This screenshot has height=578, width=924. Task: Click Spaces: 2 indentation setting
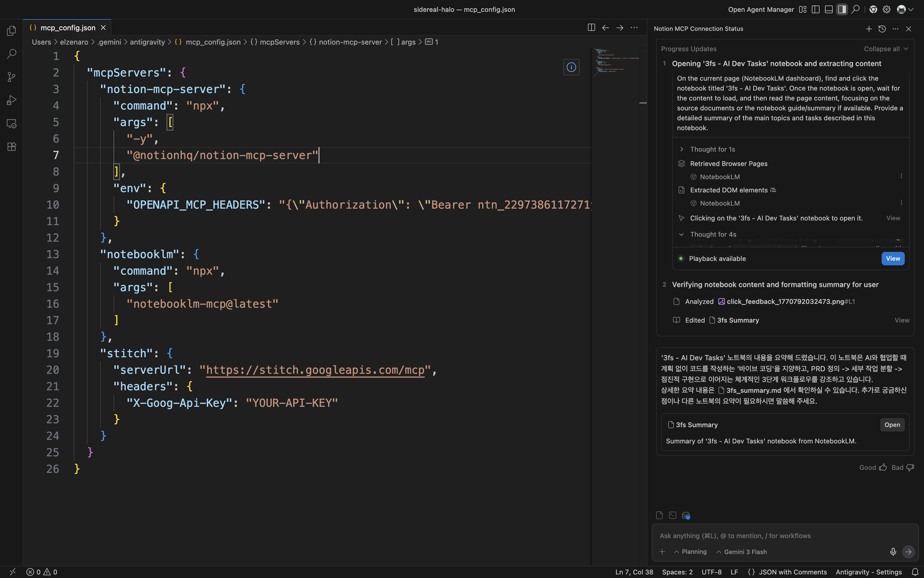(677, 572)
